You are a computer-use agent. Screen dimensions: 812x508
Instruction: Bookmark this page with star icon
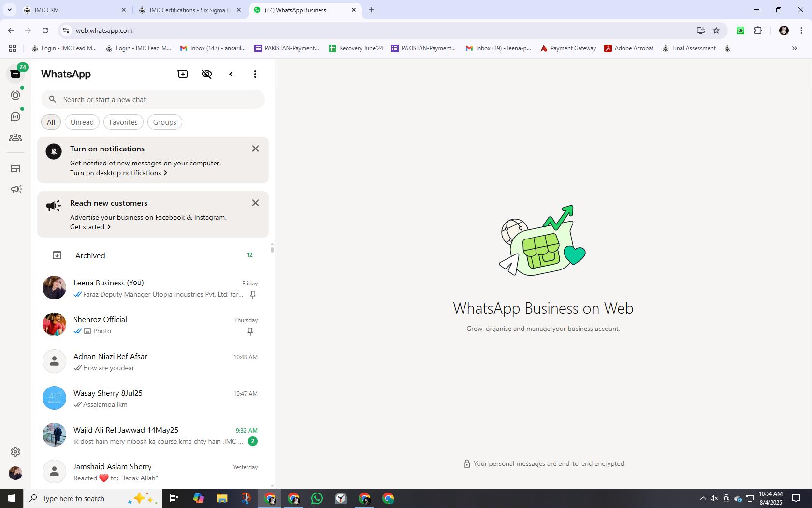pos(716,30)
